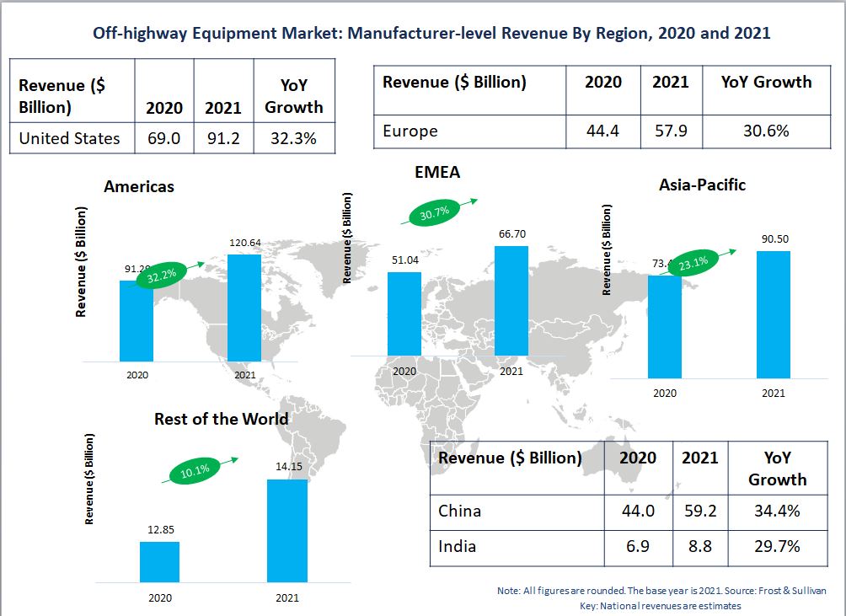
Task: Select India growth value '29.7%'
Action: pos(777,546)
